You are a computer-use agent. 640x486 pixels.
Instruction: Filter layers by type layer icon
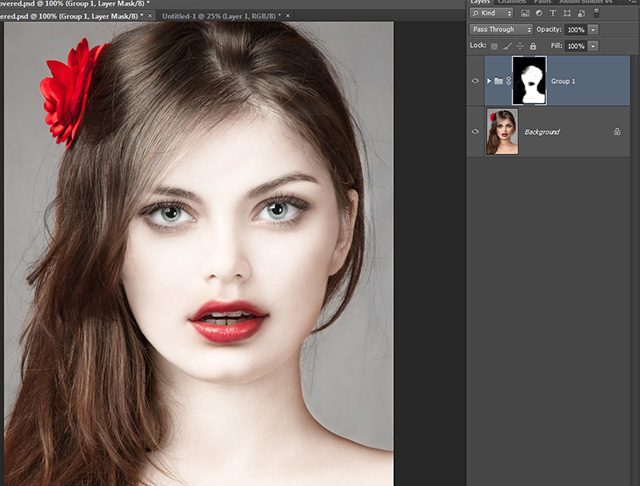click(553, 14)
